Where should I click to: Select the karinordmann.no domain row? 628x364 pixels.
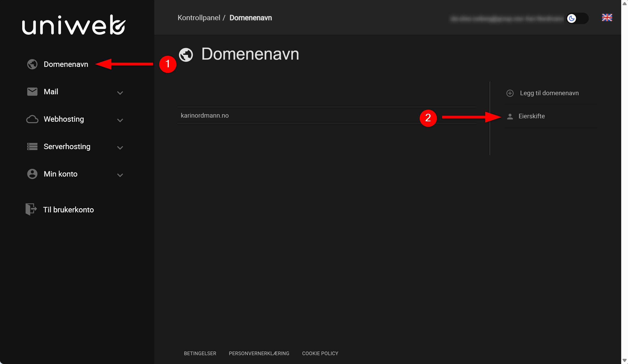click(327, 115)
